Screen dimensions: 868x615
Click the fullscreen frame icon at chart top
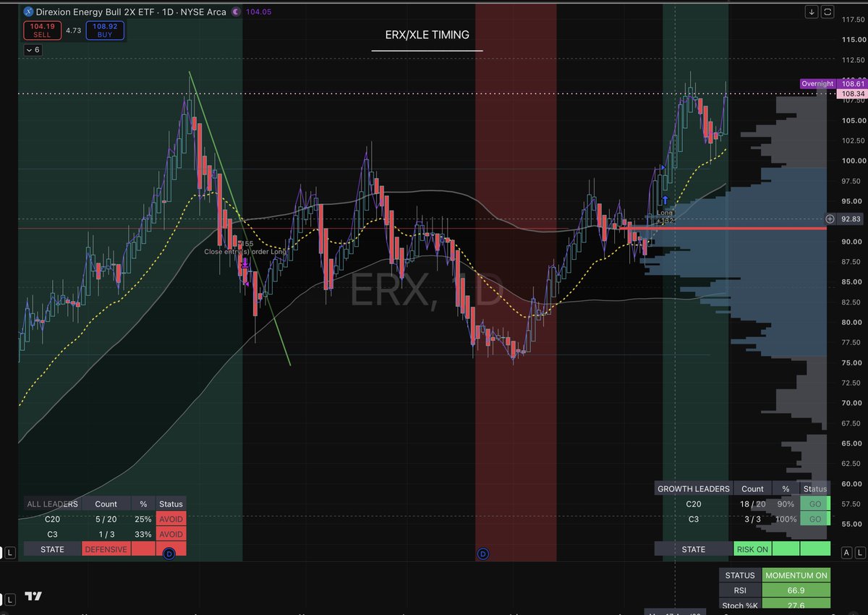pos(828,12)
